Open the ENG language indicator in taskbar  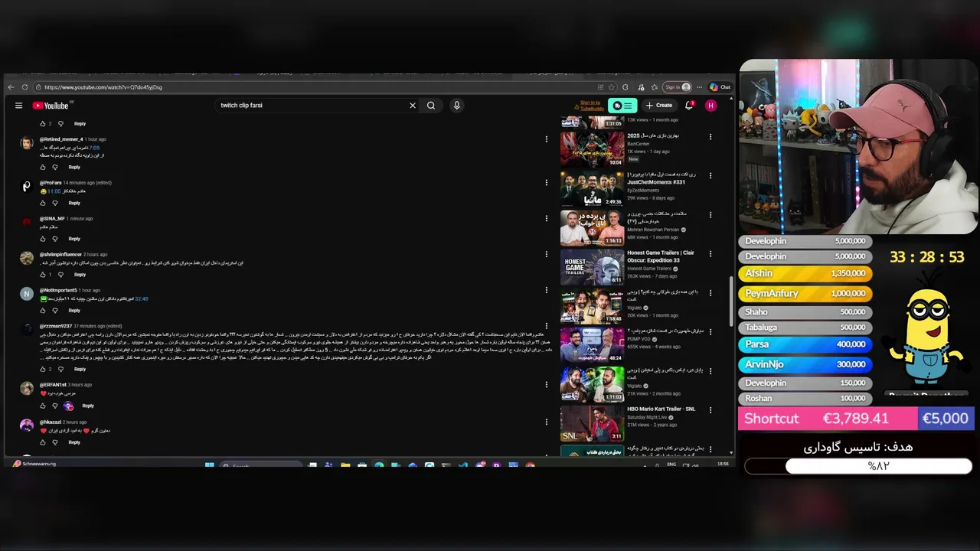[x=671, y=465]
